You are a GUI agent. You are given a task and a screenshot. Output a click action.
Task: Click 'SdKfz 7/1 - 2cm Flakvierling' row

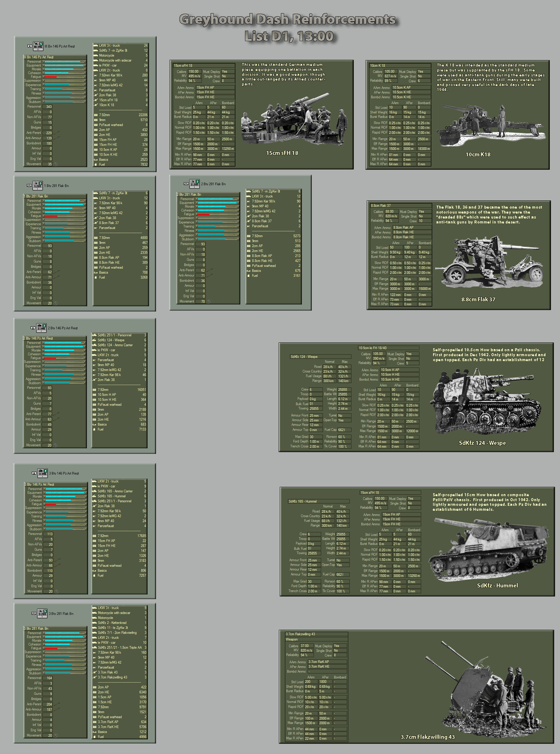[120, 633]
